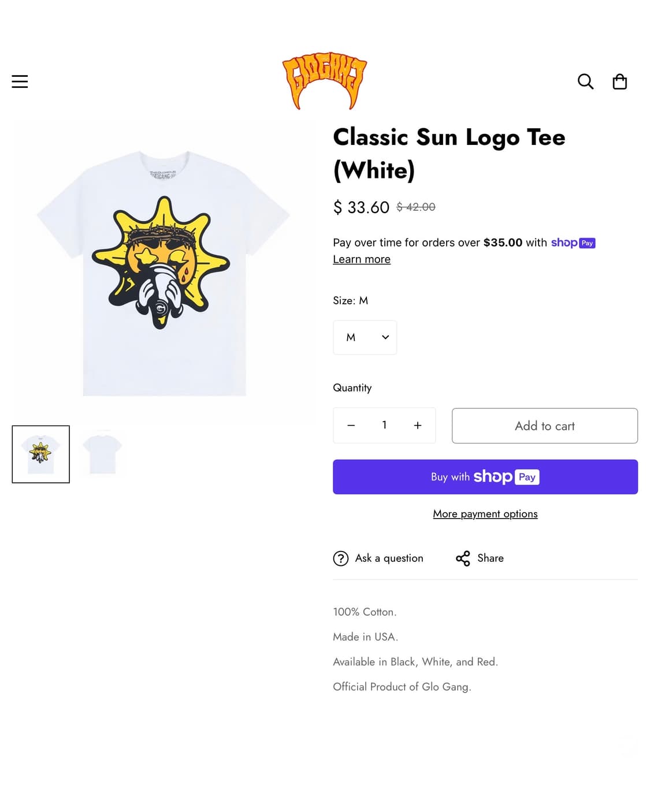Open the search icon

point(585,81)
